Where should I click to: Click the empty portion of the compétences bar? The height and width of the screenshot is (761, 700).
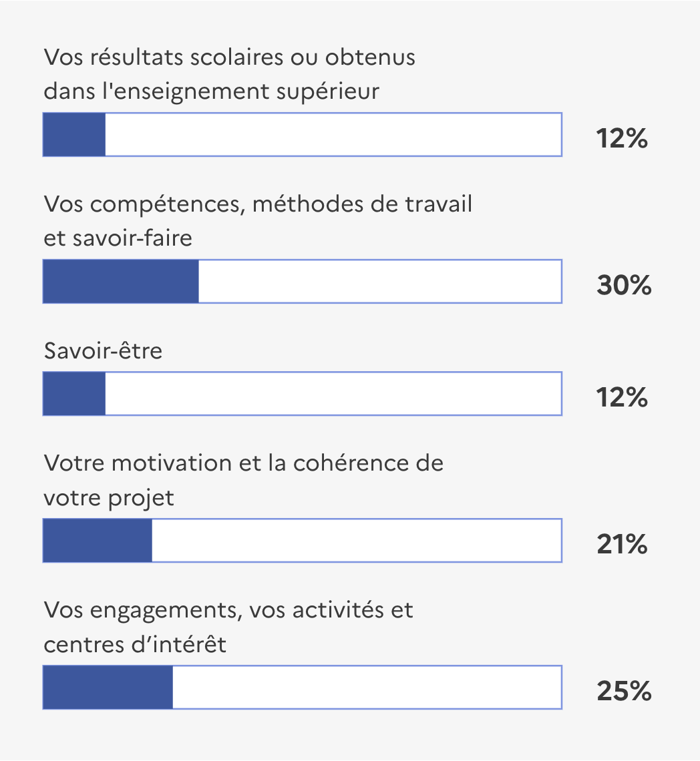click(x=380, y=282)
